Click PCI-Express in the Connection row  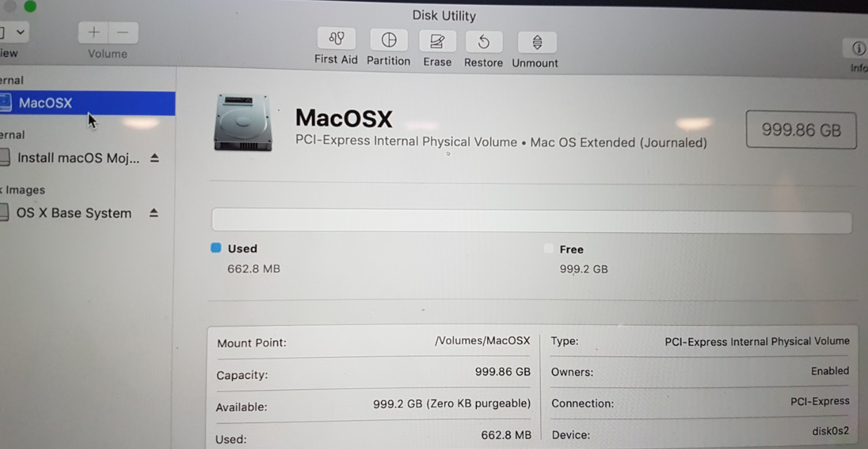pyautogui.click(x=820, y=402)
